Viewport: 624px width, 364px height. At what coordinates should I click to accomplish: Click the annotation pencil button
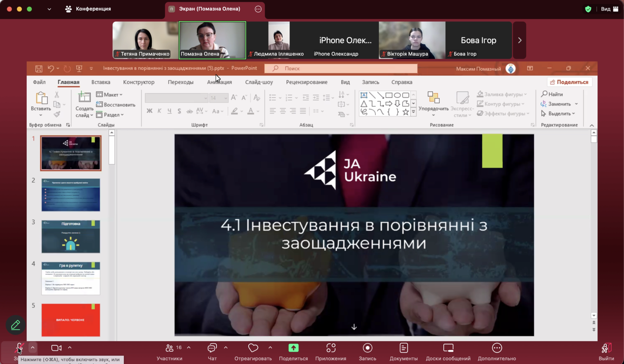(x=16, y=325)
